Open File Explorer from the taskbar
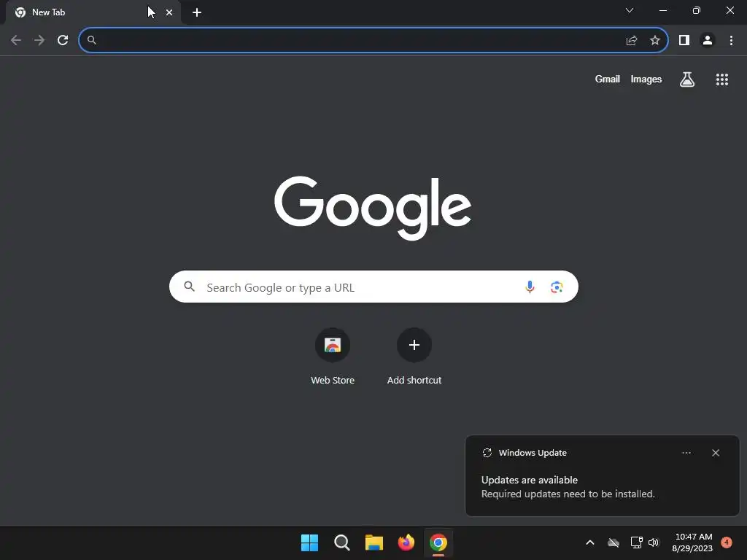 click(374, 542)
